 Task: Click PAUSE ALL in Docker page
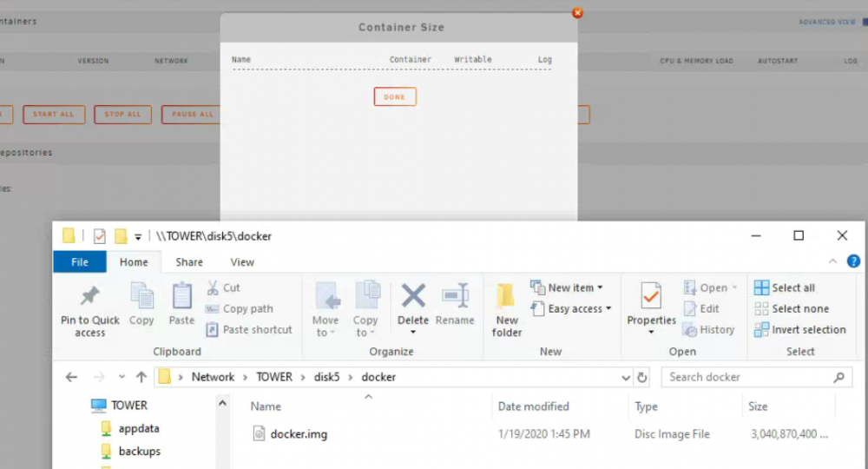pos(192,115)
